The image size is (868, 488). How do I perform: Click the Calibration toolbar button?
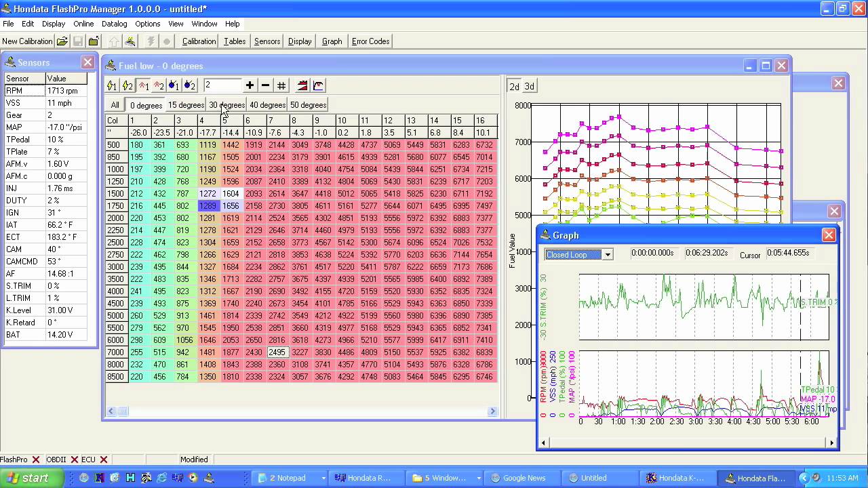(199, 41)
